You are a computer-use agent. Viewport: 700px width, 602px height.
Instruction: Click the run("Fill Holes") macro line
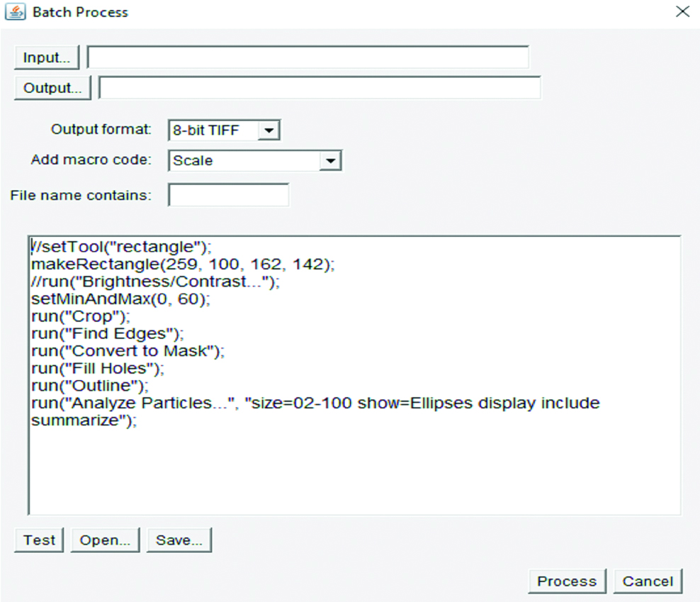[x=98, y=369]
